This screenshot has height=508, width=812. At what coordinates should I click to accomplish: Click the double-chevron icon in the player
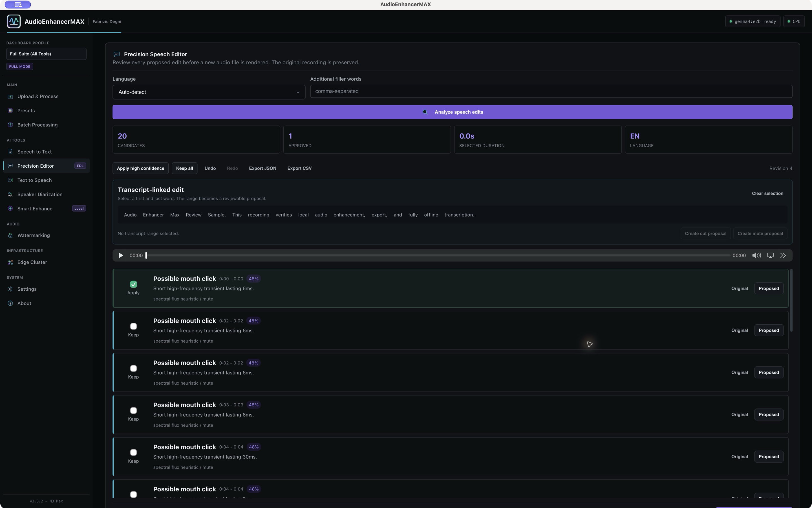(x=783, y=256)
